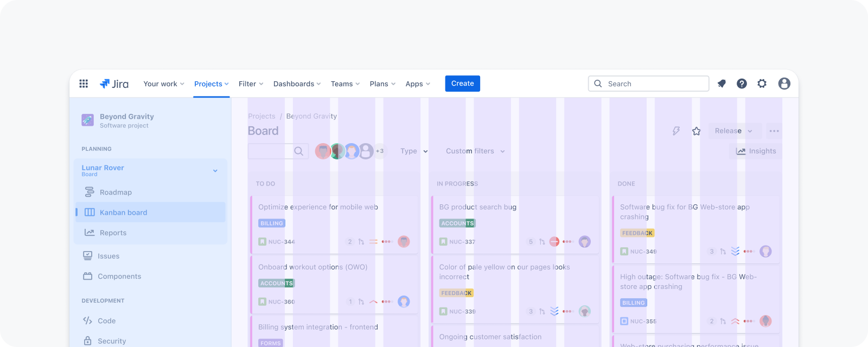Open Ongoing customer satisfaction card title
868x347 pixels.
tap(490, 337)
